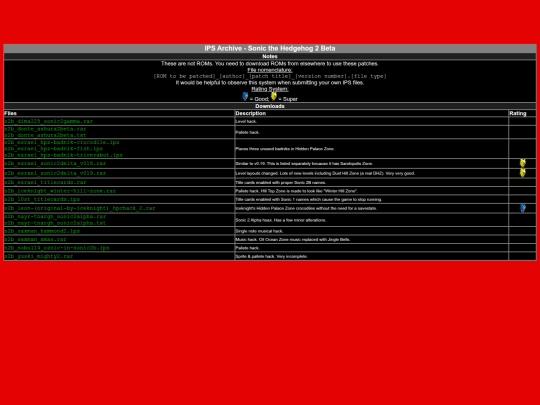Download the hpz-badnik-fish.ips patch

pos(53,148)
